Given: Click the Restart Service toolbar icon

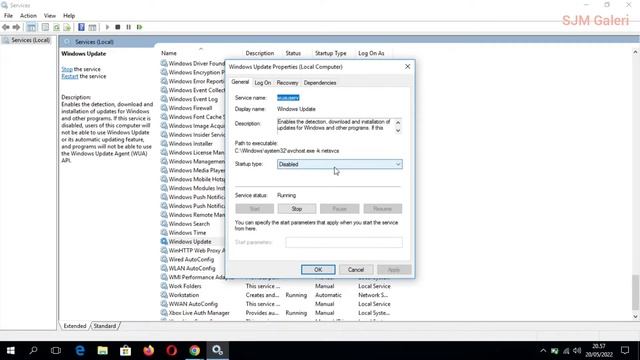Looking at the screenshot, I should (139, 27).
